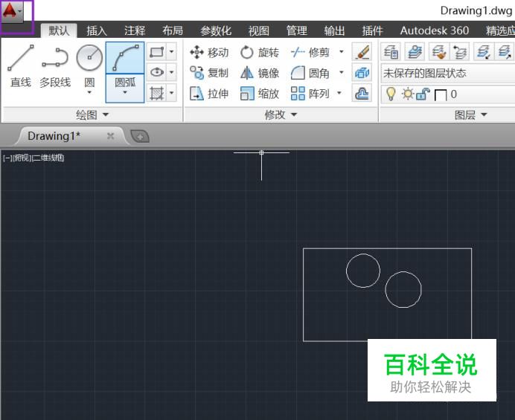This screenshot has height=420, width=515.
Task: Expand the Arc (圆弧) tool dropdown arrow
Action: (125, 92)
